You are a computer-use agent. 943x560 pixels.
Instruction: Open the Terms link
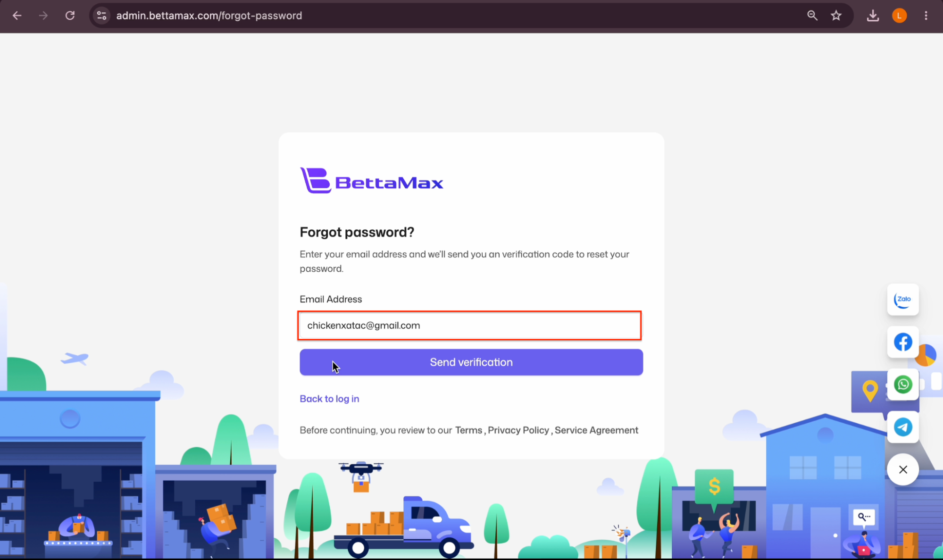click(x=468, y=430)
